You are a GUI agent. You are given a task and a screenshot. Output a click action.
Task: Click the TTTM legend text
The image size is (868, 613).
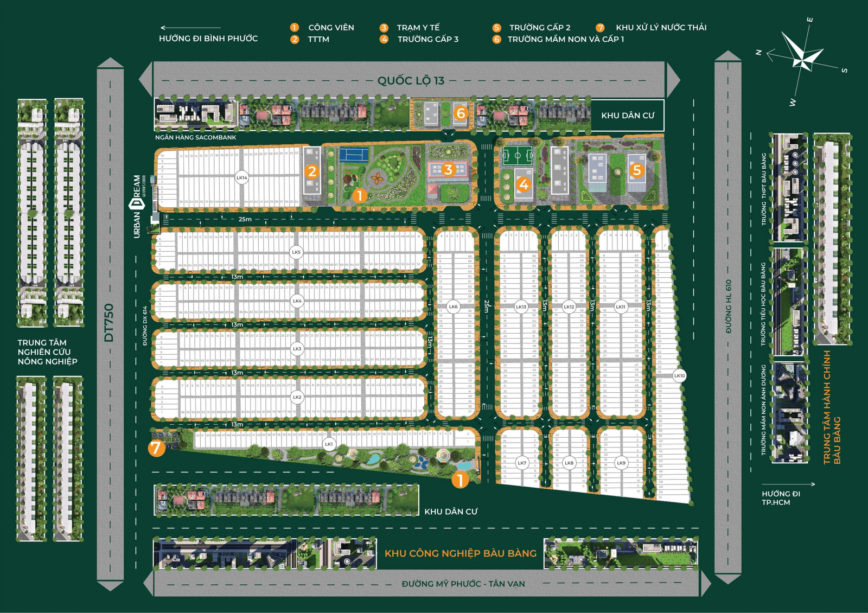(318, 40)
